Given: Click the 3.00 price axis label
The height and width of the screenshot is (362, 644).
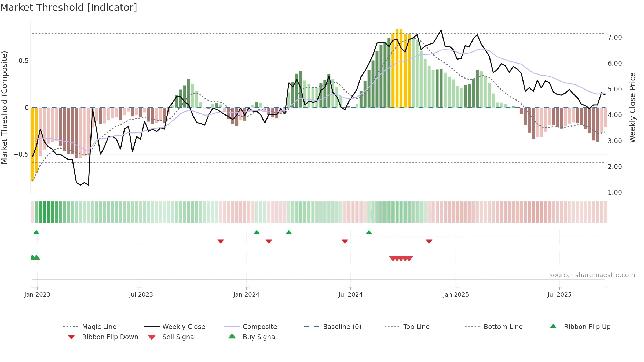Looking at the screenshot, I should tap(615, 141).
